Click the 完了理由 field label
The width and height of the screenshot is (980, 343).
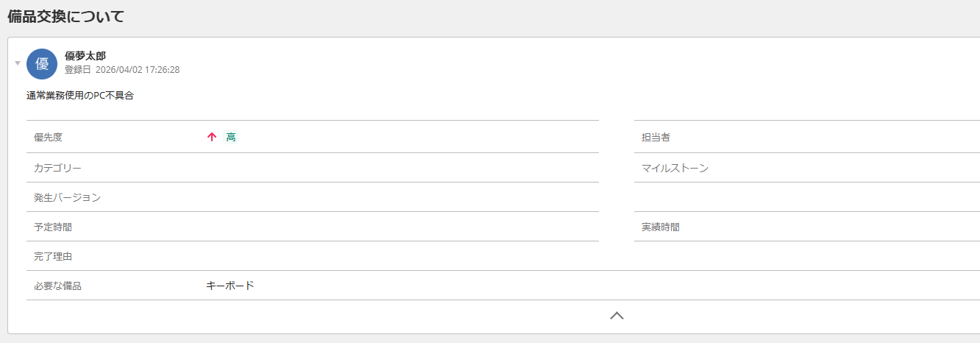coord(53,256)
